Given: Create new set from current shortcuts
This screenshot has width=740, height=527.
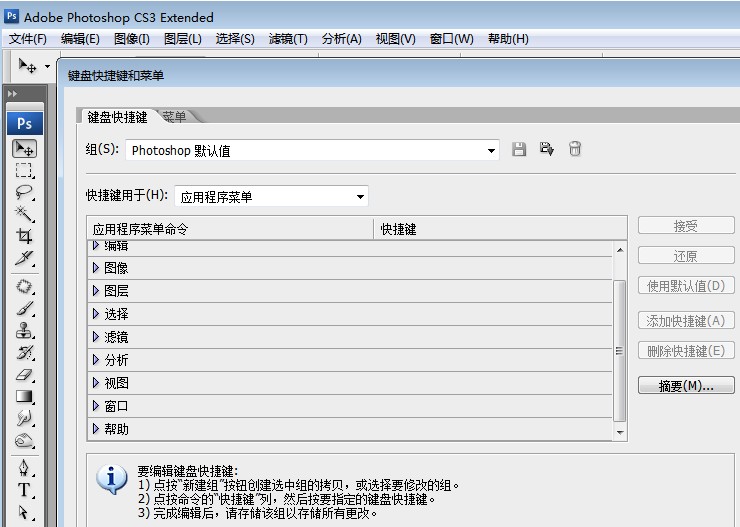Looking at the screenshot, I should tap(547, 149).
